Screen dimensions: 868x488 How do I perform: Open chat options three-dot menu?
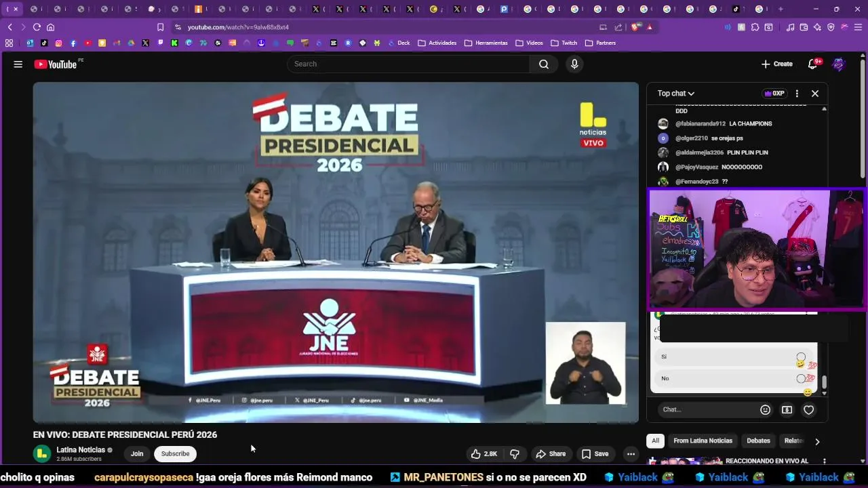coord(797,94)
